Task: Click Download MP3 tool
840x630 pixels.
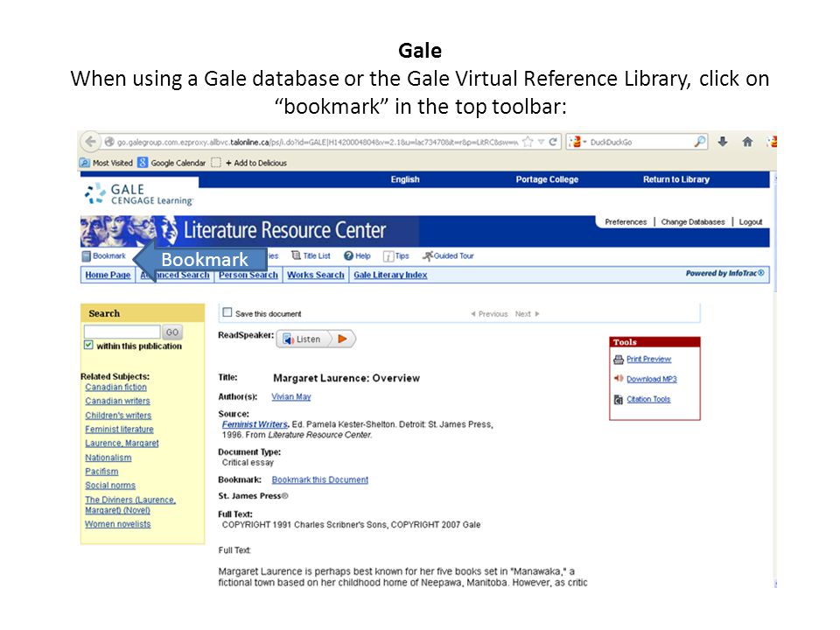Action: (x=646, y=379)
